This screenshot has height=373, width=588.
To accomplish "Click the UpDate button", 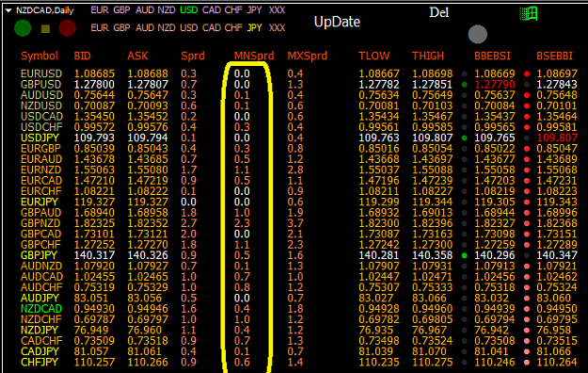I will click(337, 22).
